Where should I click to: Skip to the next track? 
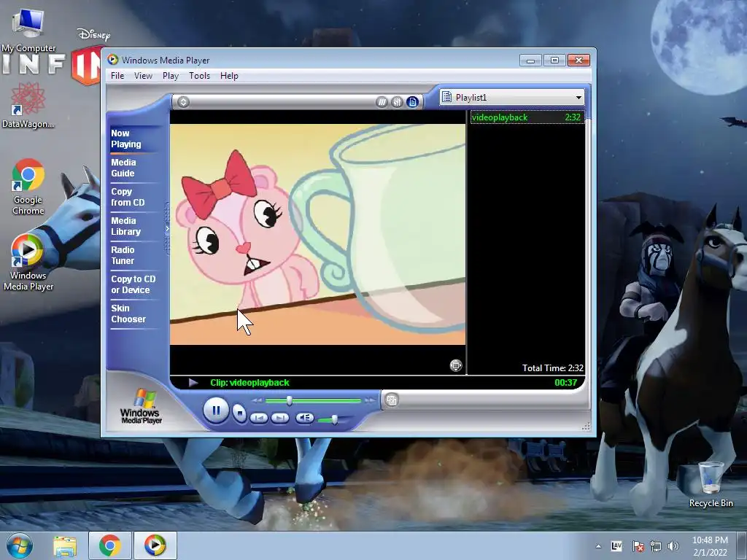coord(279,418)
